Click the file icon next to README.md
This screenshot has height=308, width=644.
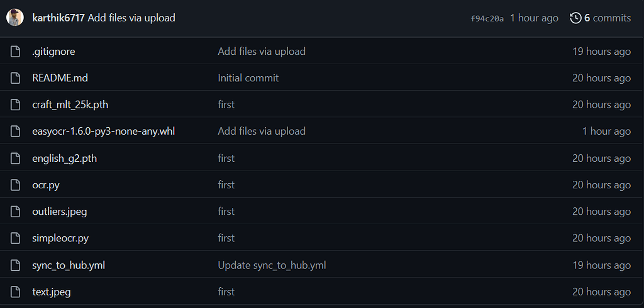click(16, 78)
